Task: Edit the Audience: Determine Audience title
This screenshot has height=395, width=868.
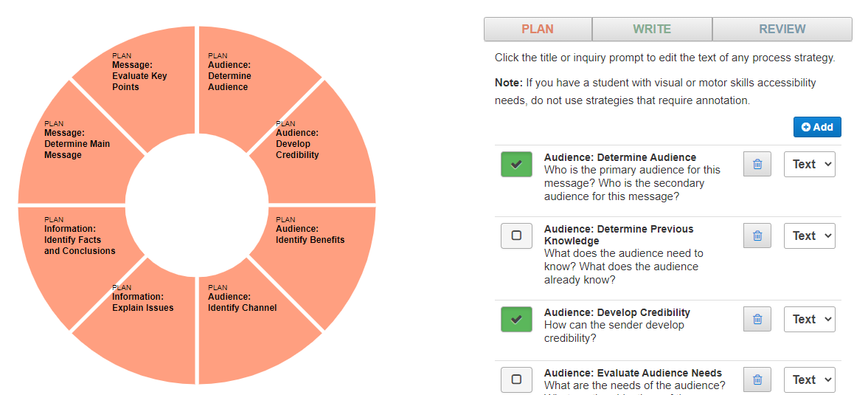Action: point(620,157)
